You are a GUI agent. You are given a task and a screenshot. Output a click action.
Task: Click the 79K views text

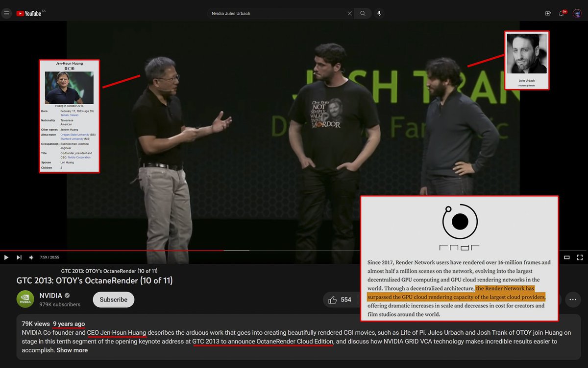point(36,324)
